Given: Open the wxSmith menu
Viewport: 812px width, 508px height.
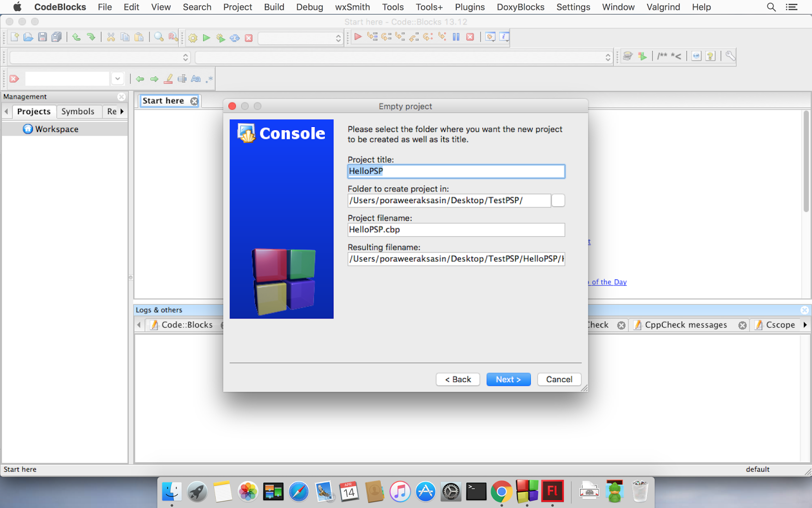Looking at the screenshot, I should (x=352, y=7).
